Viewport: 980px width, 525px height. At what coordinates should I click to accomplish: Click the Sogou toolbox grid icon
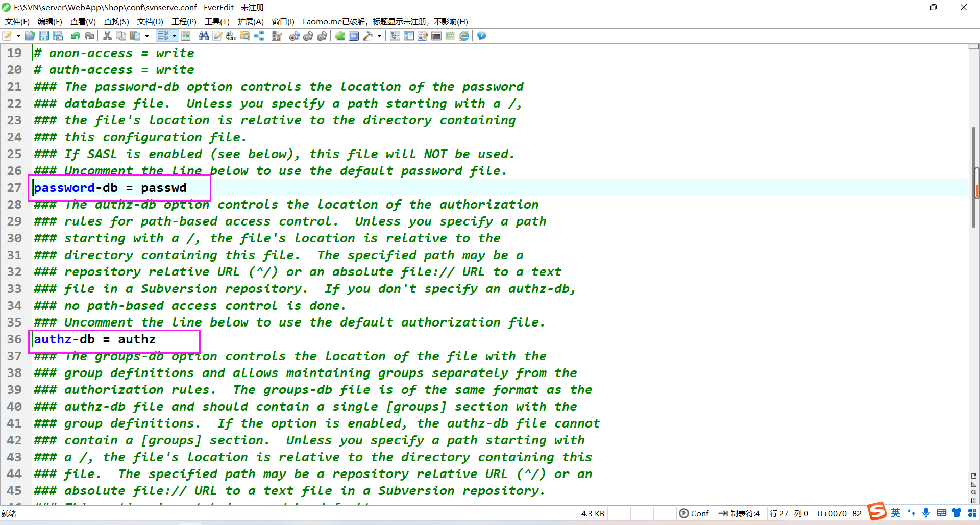972,513
